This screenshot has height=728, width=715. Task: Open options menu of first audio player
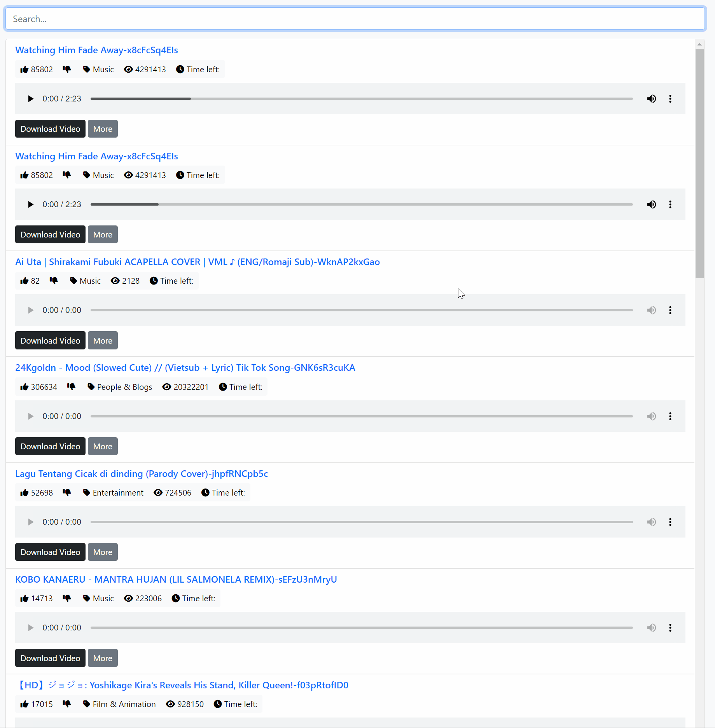670,99
